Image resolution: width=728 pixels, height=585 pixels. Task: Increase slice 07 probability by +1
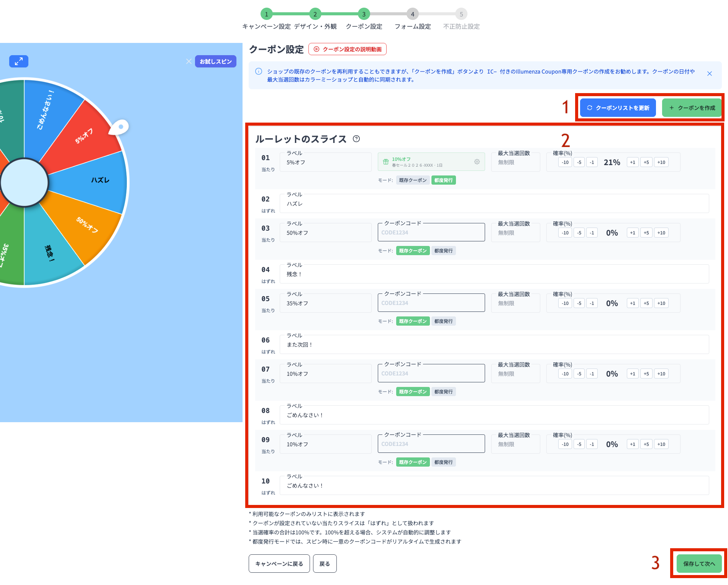coord(632,374)
